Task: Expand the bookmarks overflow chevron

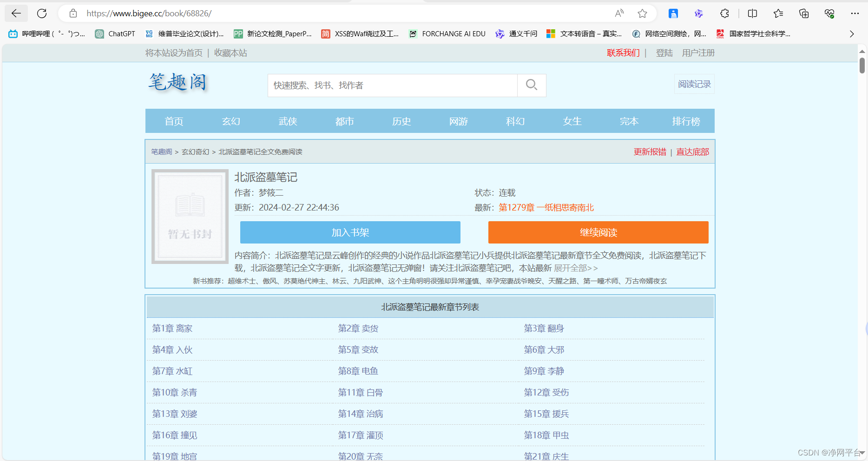Action: pyautogui.click(x=852, y=34)
